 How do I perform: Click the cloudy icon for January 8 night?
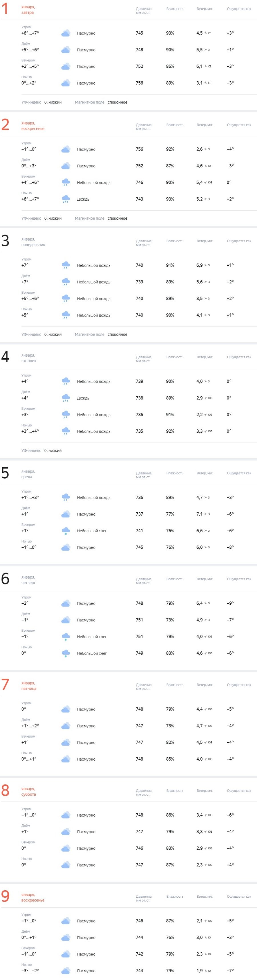pyautogui.click(x=66, y=865)
